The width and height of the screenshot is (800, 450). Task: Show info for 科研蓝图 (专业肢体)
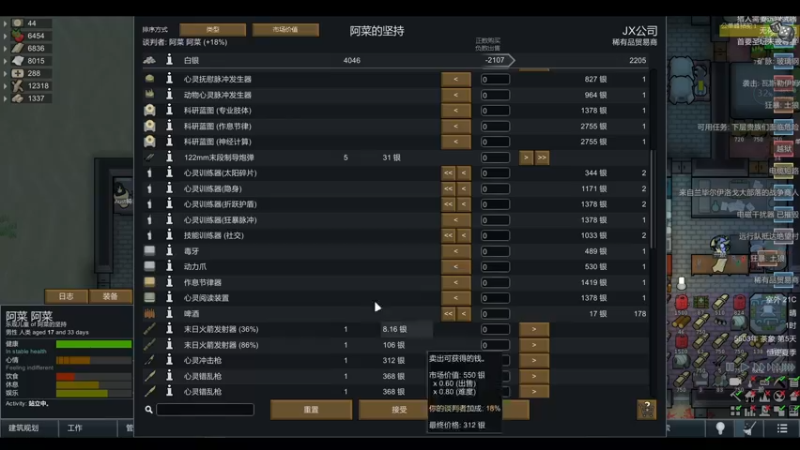169,110
